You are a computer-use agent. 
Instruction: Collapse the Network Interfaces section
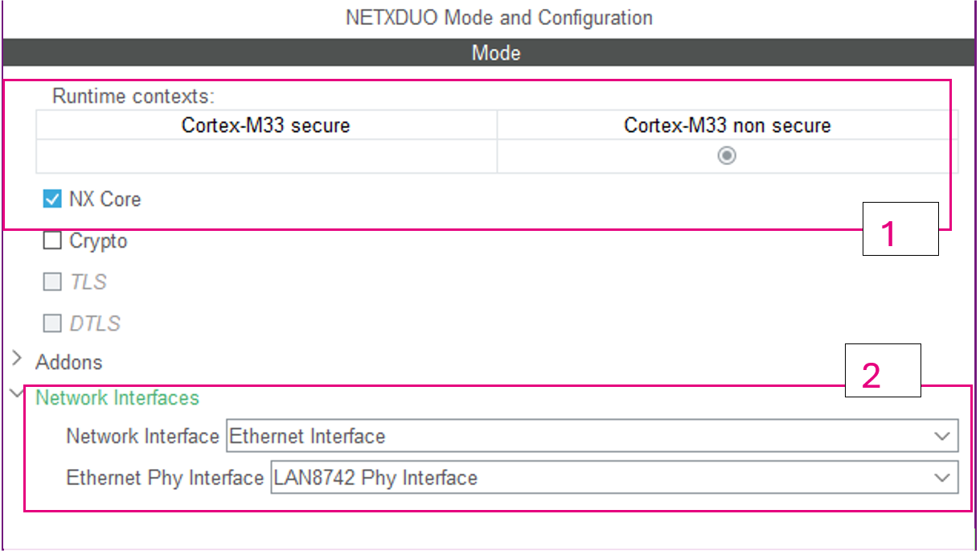(x=15, y=395)
